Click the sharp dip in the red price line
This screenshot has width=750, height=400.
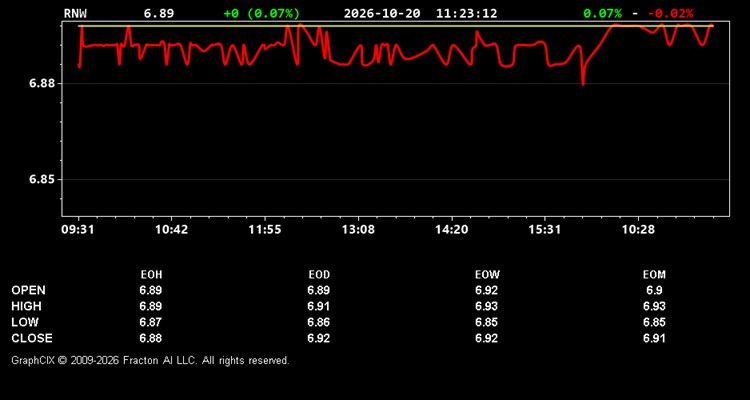(583, 84)
